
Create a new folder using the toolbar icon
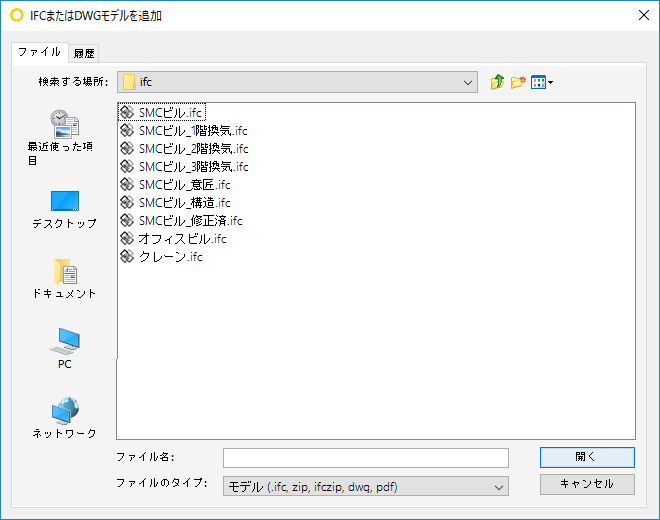pyautogui.click(x=518, y=82)
